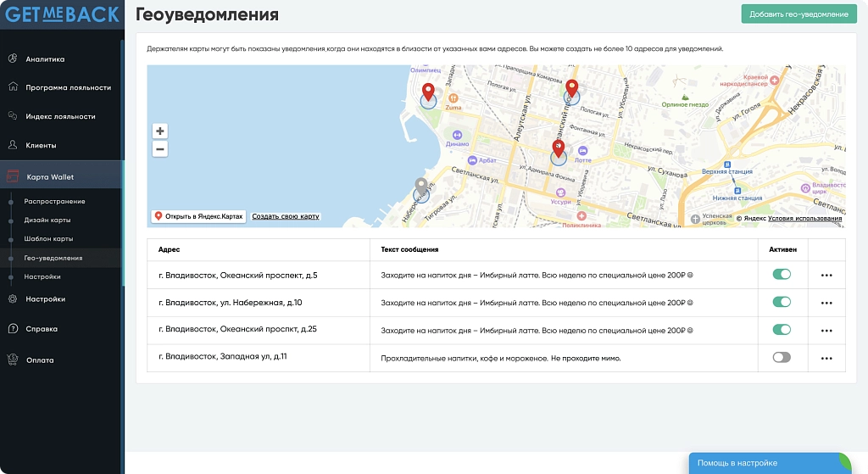The height and width of the screenshot is (474, 868).
Task: Click red map pin near Лотте
Action: tap(559, 149)
